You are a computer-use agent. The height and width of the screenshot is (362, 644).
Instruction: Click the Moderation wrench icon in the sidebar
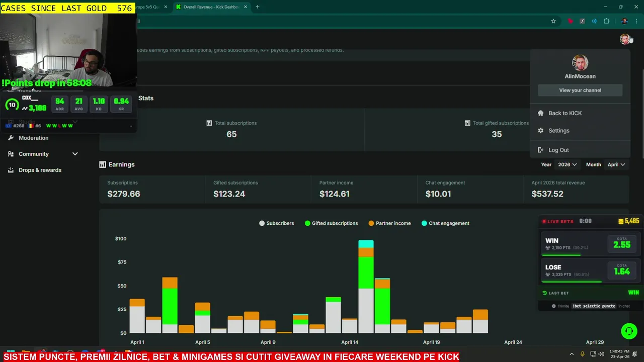(x=11, y=138)
